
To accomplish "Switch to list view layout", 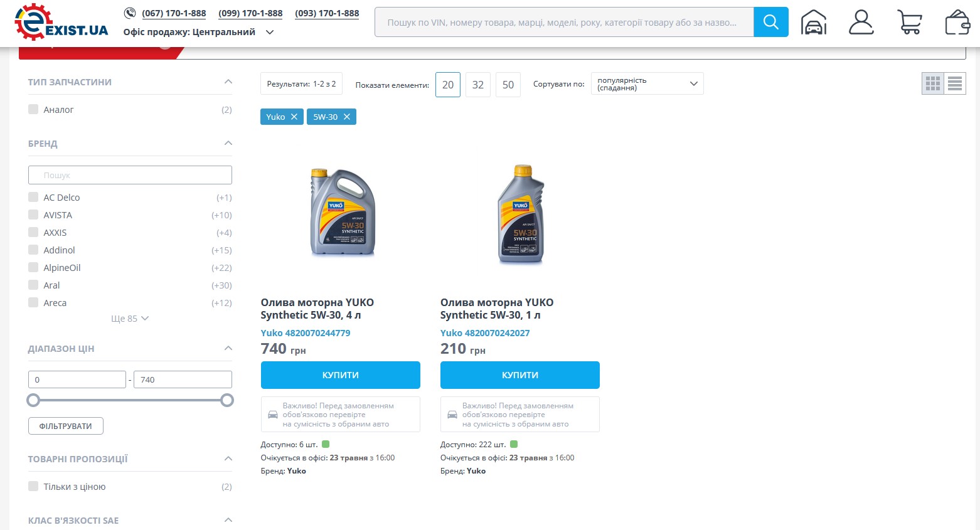I will tap(955, 83).
